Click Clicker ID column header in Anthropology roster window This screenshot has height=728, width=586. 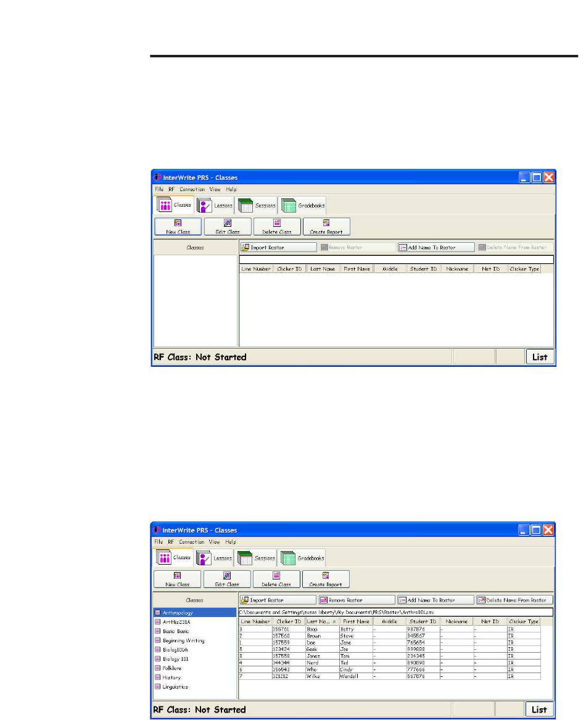tap(289, 621)
